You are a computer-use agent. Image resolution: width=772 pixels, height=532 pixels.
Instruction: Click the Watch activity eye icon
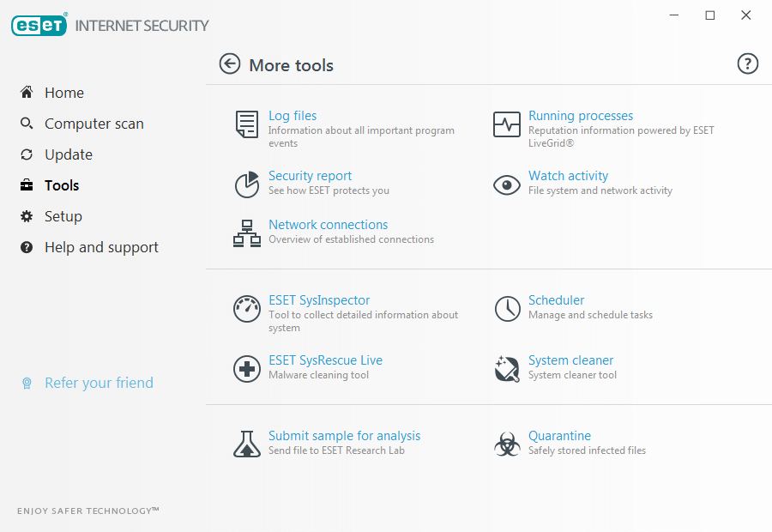coord(507,185)
